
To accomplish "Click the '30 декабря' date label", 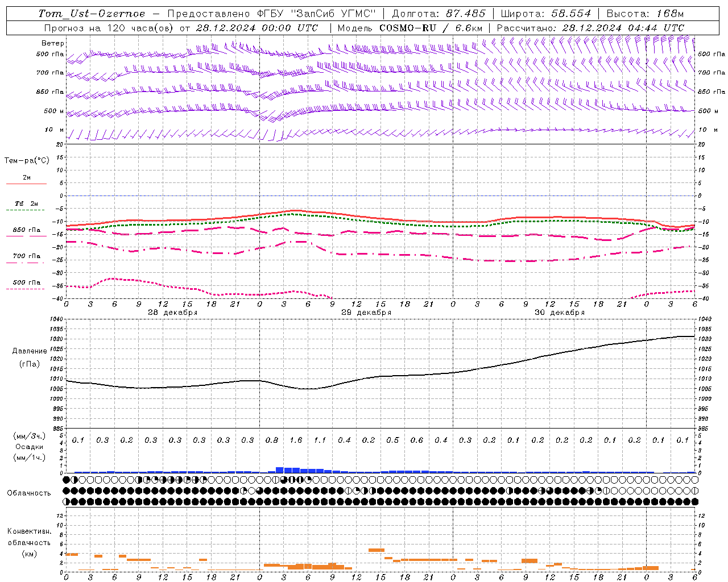I will click(560, 313).
